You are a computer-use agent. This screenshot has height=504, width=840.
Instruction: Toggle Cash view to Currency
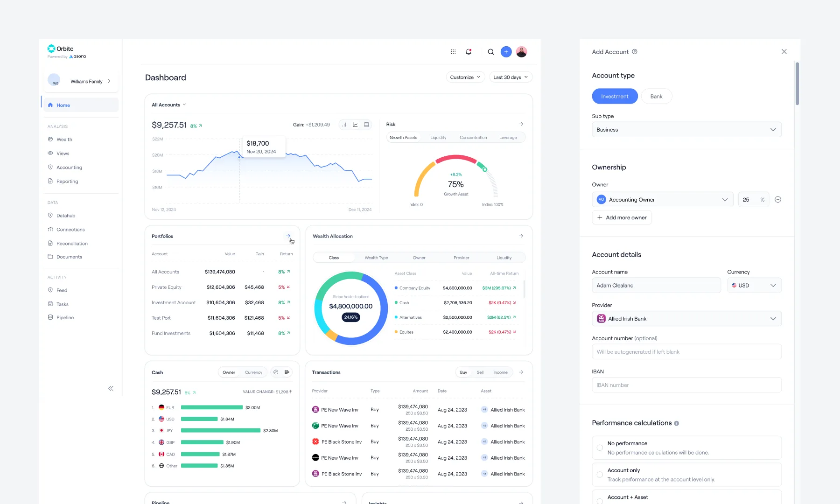tap(253, 372)
